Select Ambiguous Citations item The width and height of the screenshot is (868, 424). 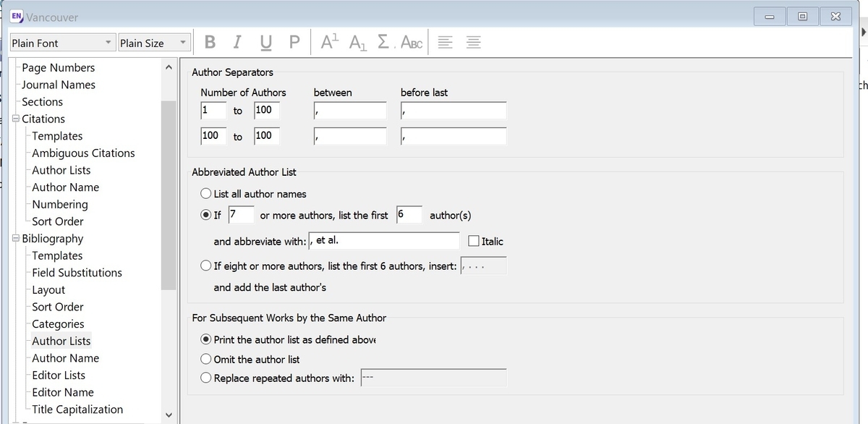click(x=83, y=153)
